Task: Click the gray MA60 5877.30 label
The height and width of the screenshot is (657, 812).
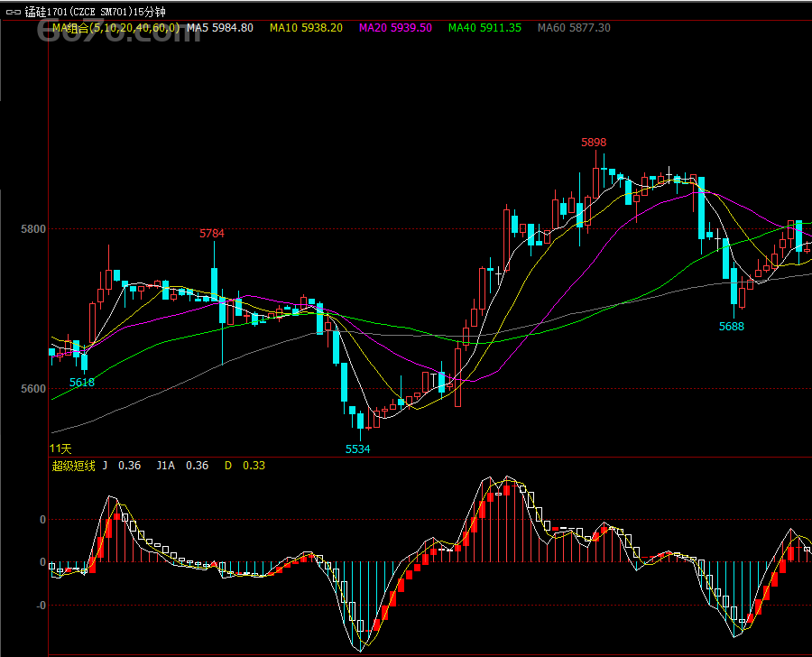Action: point(574,28)
